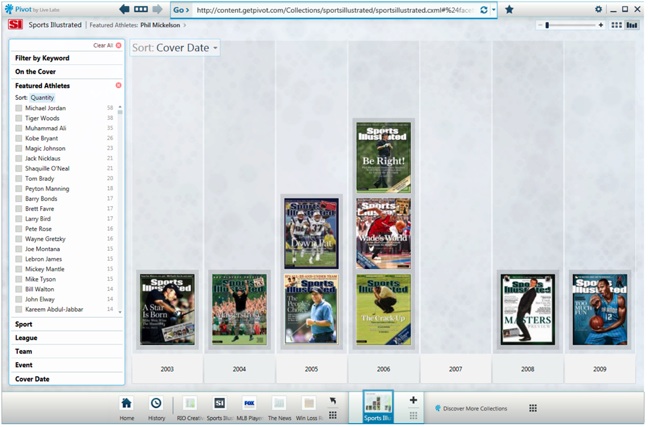
Task: Switch to grid view
Action: pos(616,25)
